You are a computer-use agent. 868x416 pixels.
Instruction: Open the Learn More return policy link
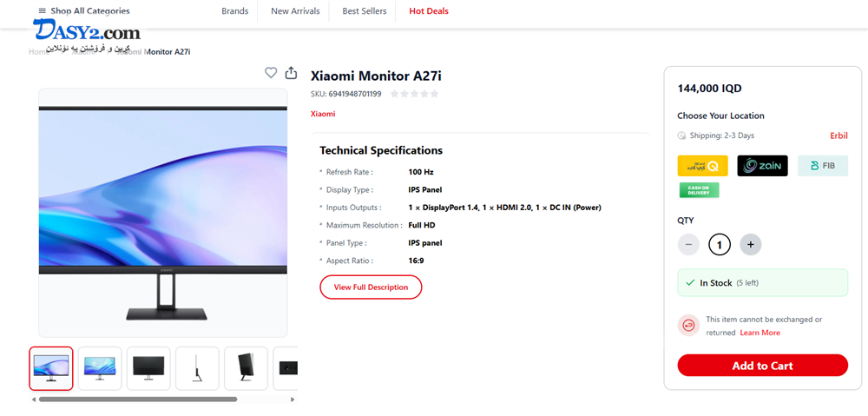(759, 333)
